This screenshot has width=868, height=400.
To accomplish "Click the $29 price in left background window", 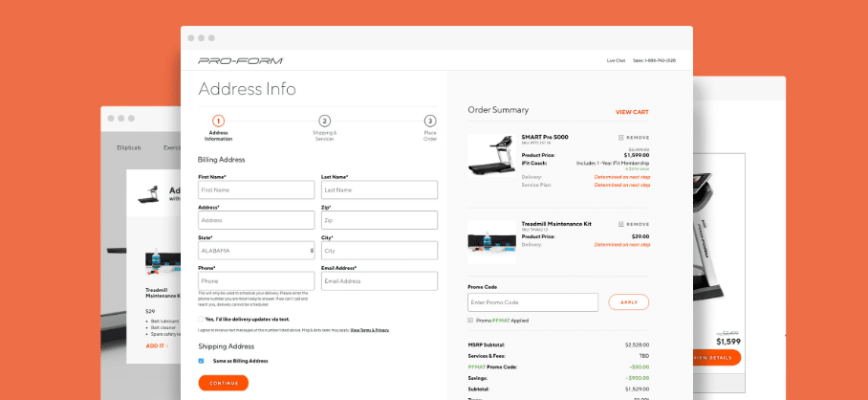I will point(150,311).
